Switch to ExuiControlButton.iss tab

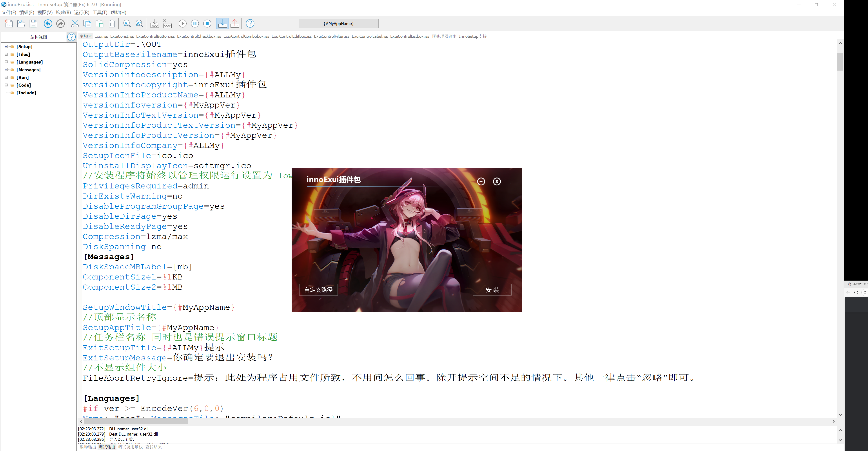click(x=155, y=37)
